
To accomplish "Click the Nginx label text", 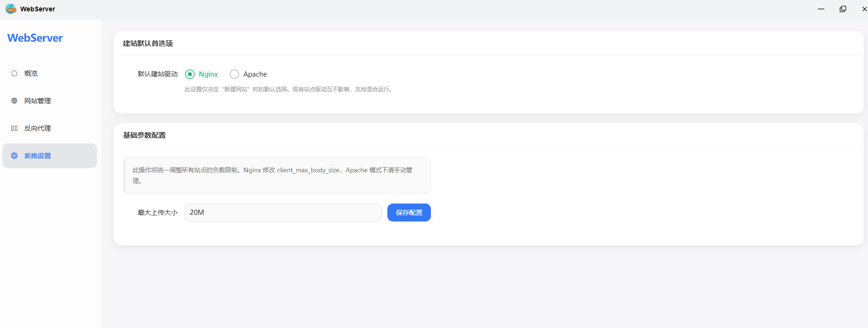I will tap(208, 74).
